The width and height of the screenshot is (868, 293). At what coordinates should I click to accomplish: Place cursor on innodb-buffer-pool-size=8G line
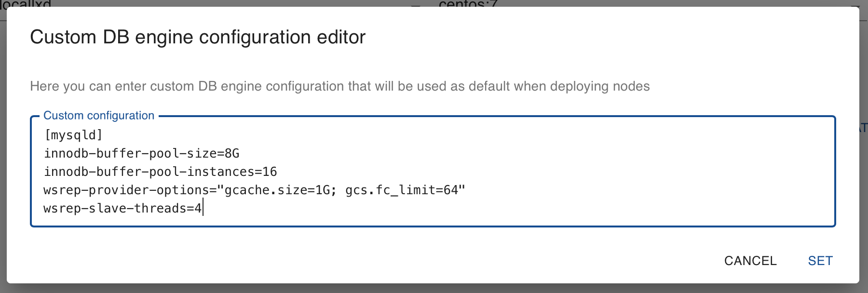[x=142, y=153]
